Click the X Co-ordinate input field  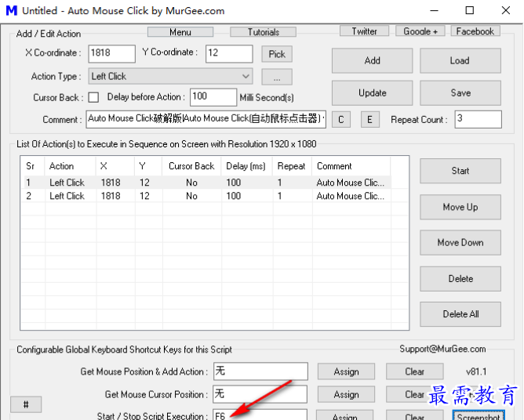tap(111, 53)
